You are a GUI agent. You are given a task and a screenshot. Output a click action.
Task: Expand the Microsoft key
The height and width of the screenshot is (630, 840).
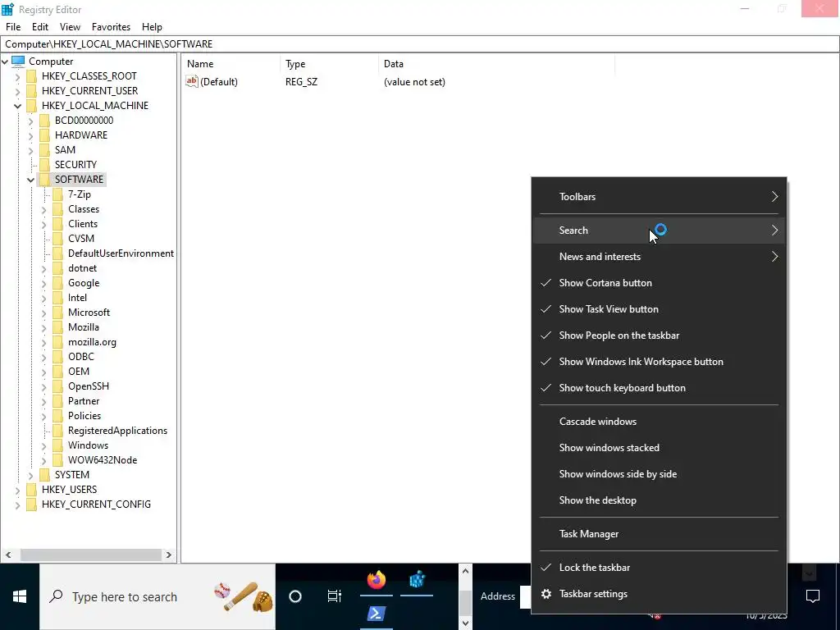(44, 313)
